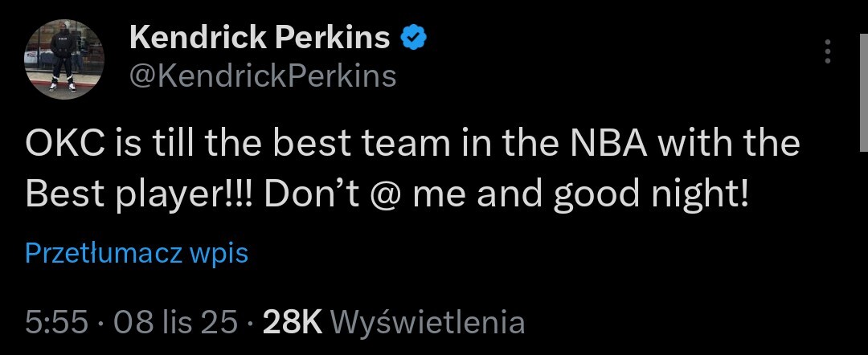Image resolution: width=868 pixels, height=355 pixels.
Task: Open the three-dot more options menu
Action: coord(828,53)
